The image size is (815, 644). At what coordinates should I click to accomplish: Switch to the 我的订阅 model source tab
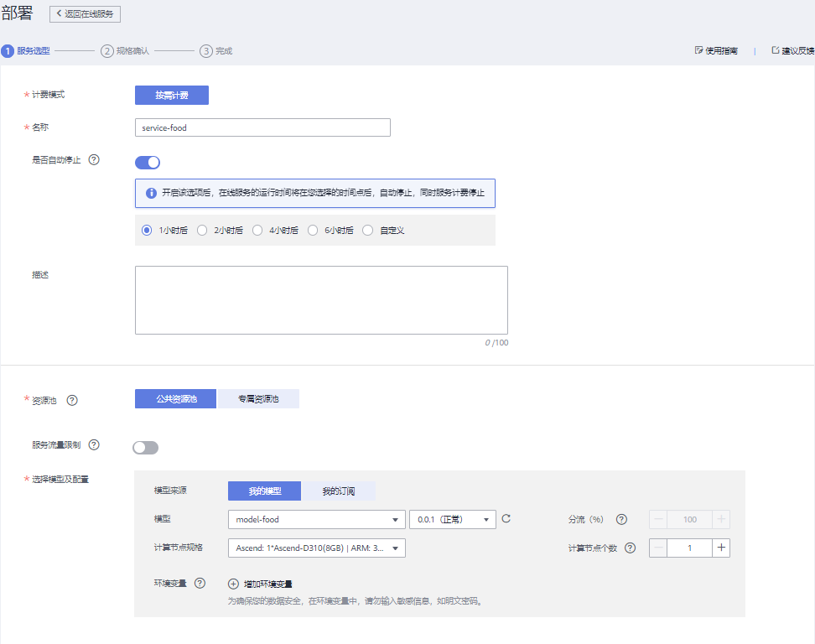(x=339, y=491)
